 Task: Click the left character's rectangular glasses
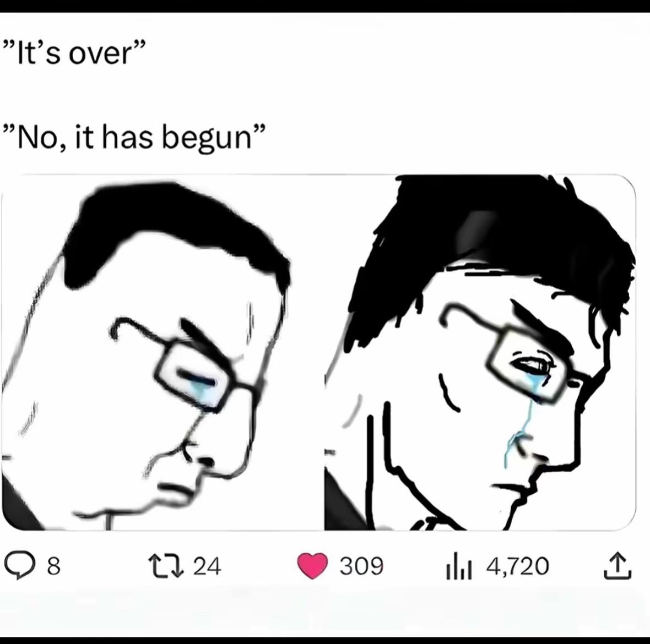187,364
